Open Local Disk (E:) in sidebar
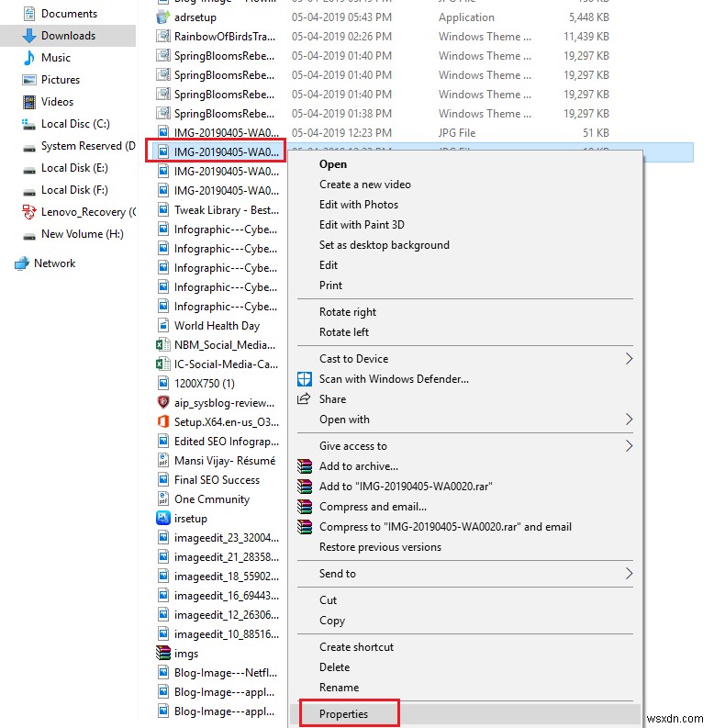The width and height of the screenshot is (714, 728). coord(74,168)
